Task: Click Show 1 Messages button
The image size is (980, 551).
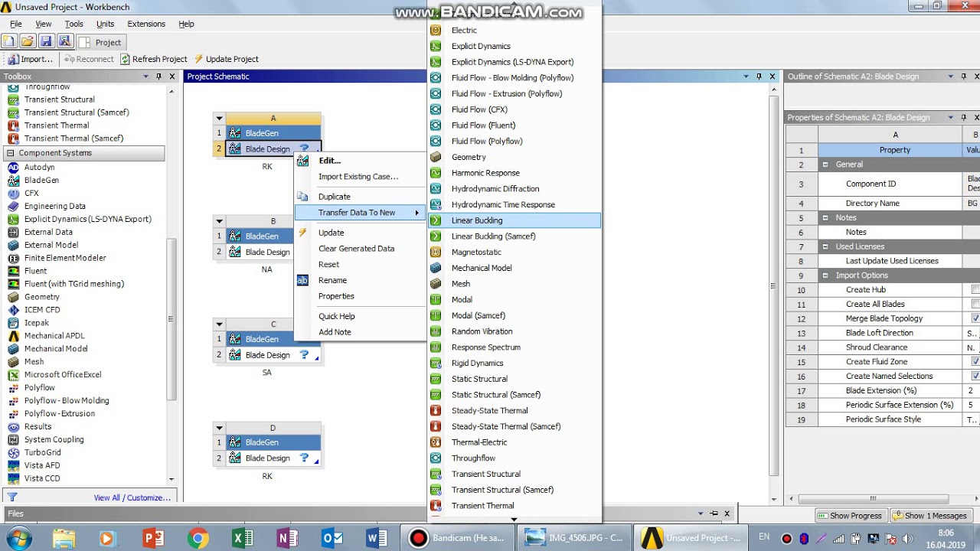Action: pos(929,516)
